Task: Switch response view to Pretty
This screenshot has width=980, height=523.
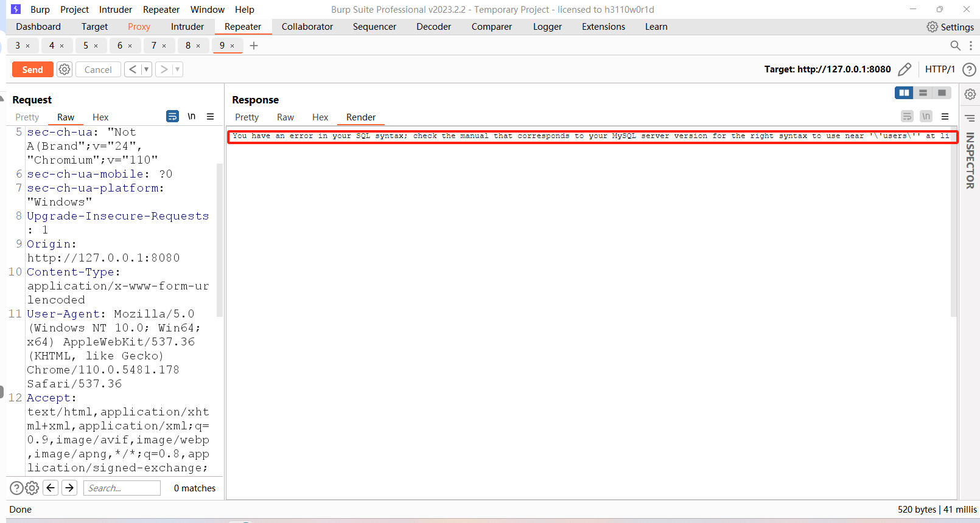Action: tap(247, 117)
